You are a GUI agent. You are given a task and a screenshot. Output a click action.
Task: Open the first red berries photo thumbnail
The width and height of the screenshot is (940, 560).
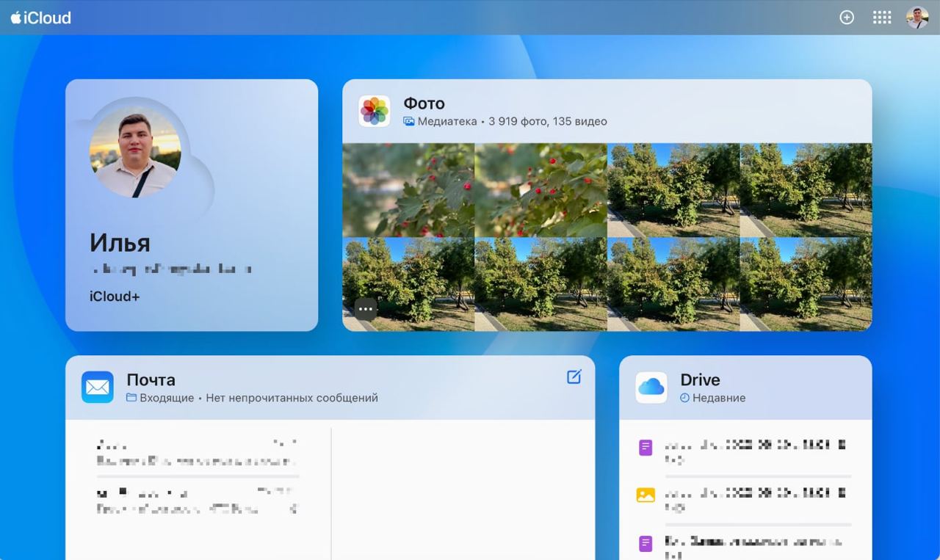(408, 189)
